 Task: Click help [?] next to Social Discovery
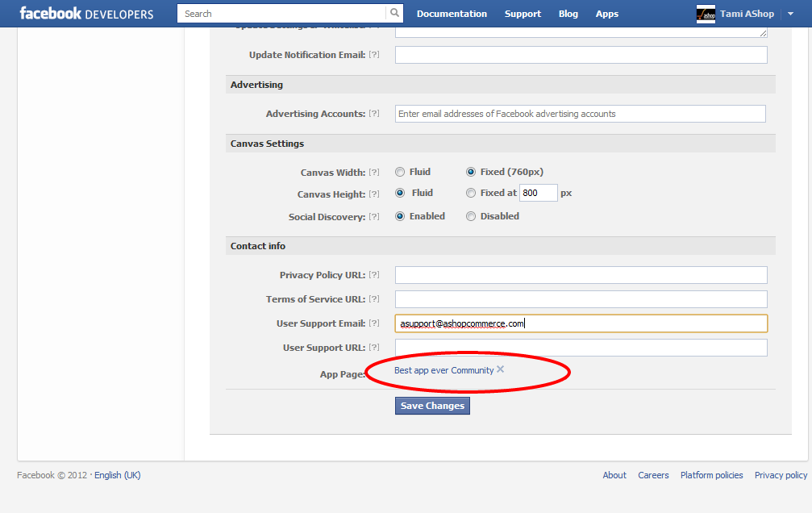(374, 217)
